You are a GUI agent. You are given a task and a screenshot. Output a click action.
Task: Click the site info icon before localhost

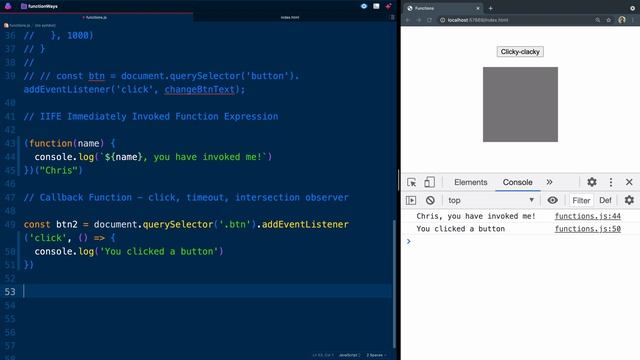tap(442, 20)
